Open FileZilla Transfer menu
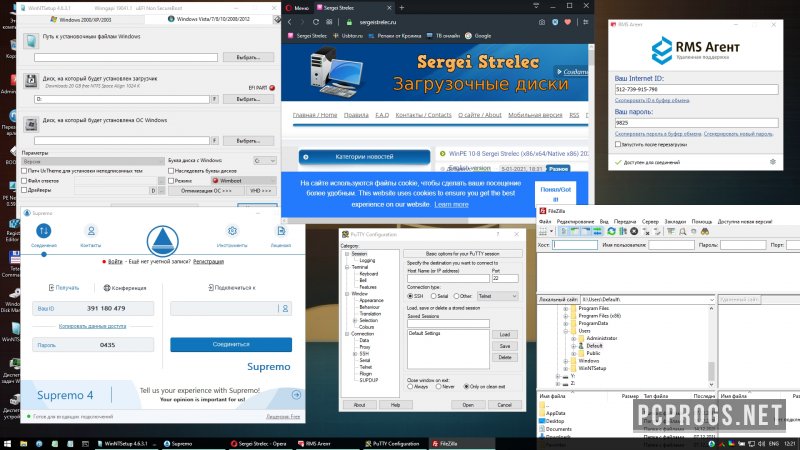Image resolution: width=800 pixels, height=450 pixels. [624, 221]
